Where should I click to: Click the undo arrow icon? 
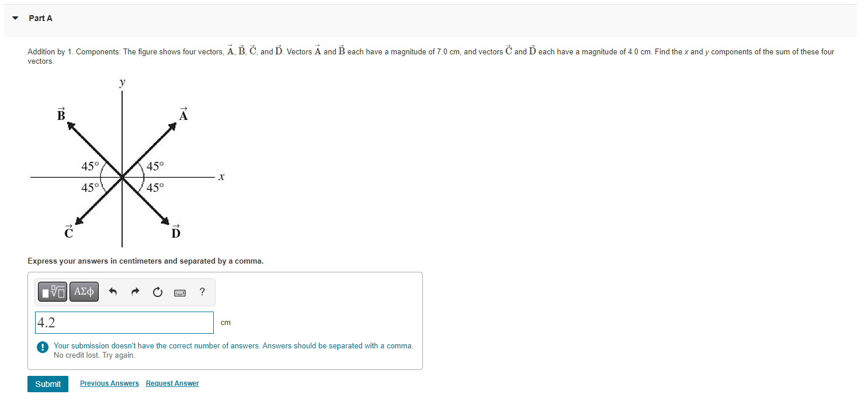pos(113,292)
